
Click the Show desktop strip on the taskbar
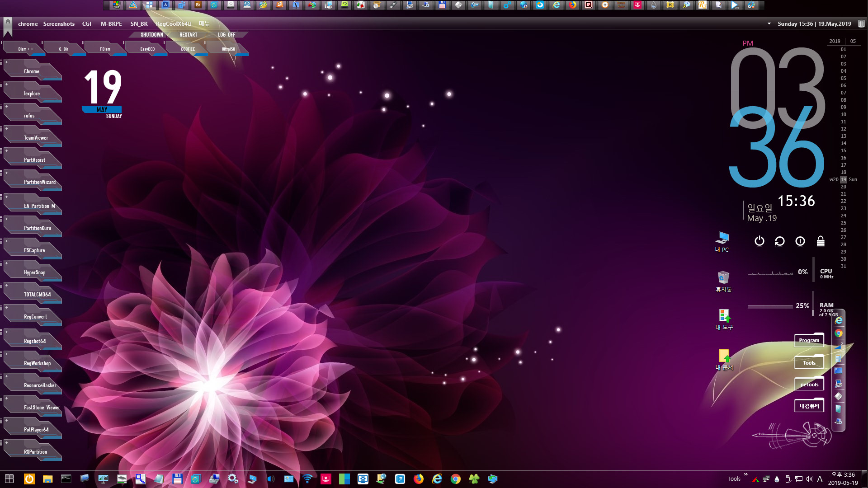coord(864,479)
